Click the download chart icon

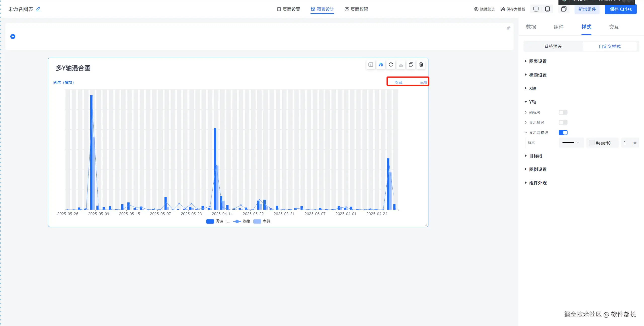pyautogui.click(x=401, y=65)
